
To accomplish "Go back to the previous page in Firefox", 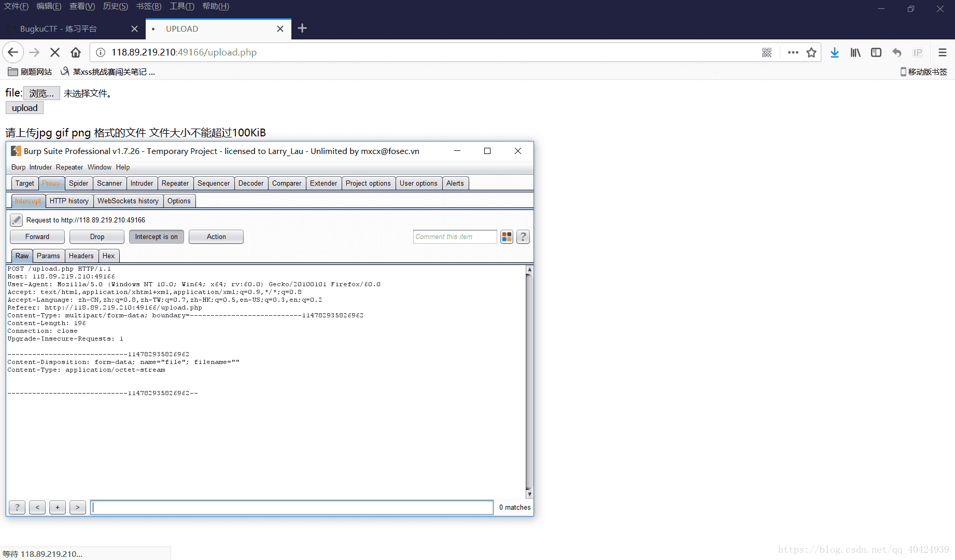I will click(13, 52).
